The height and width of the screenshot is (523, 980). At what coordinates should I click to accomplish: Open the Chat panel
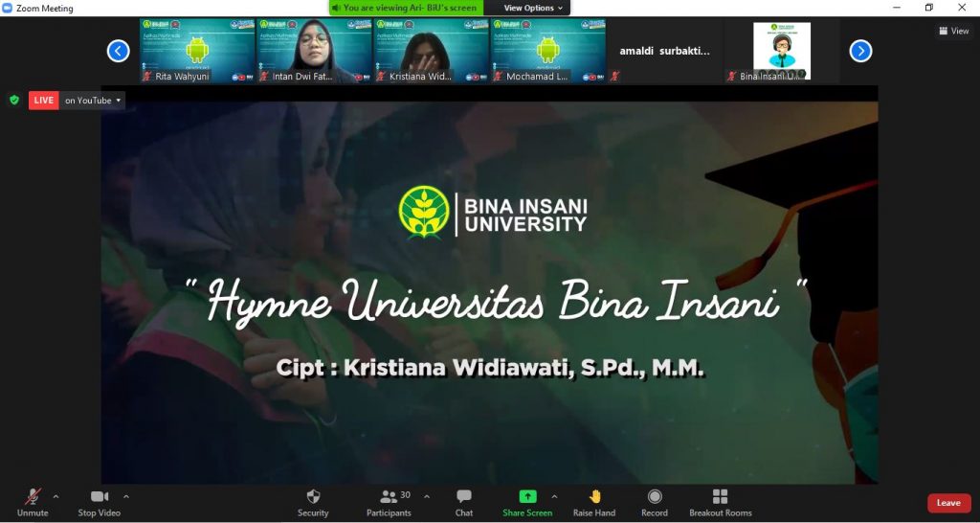[x=464, y=503]
